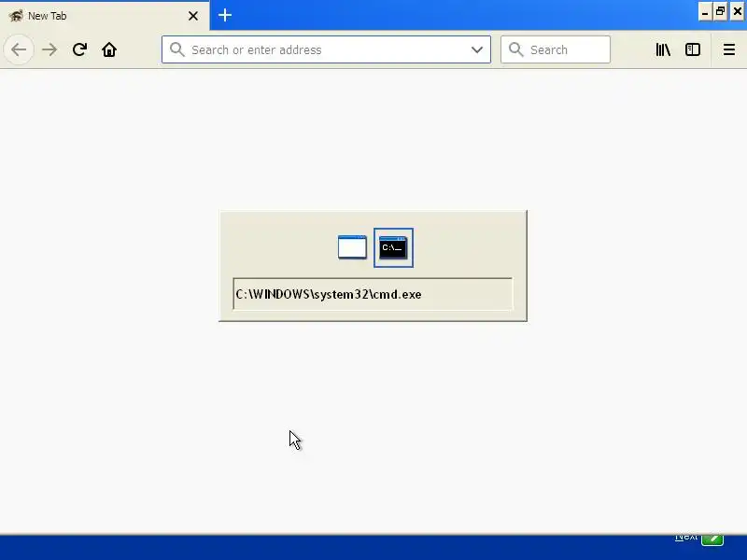Select the New Tab tab
The height and width of the screenshot is (560, 747).
(x=105, y=16)
